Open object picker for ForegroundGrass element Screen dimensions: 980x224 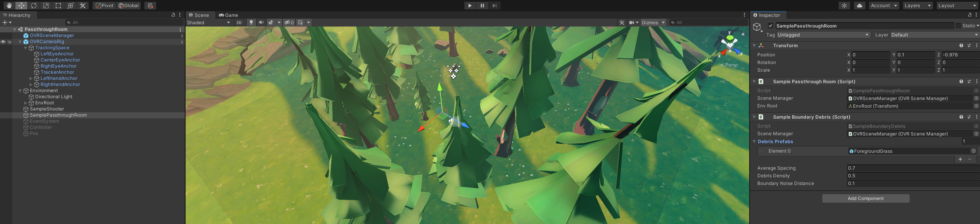pos(973,151)
